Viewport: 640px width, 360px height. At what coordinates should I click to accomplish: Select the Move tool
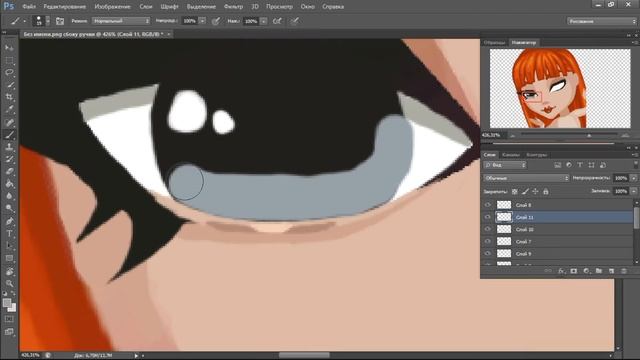tap(9, 48)
